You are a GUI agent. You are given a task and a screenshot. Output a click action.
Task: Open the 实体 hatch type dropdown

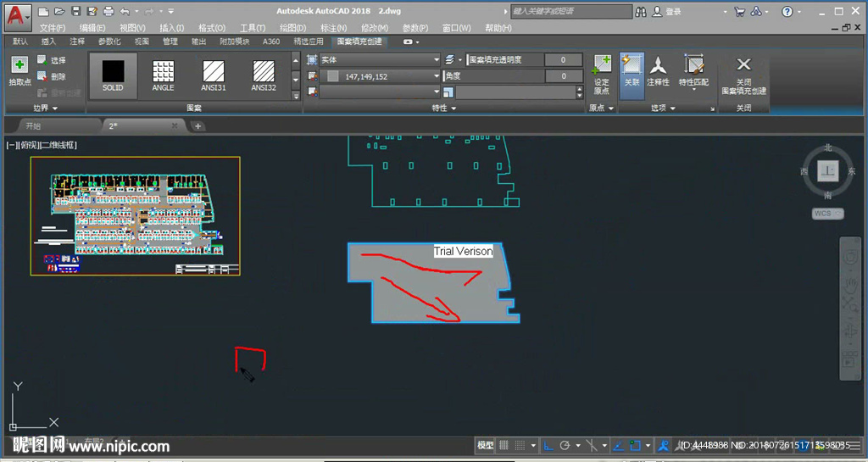381,59
